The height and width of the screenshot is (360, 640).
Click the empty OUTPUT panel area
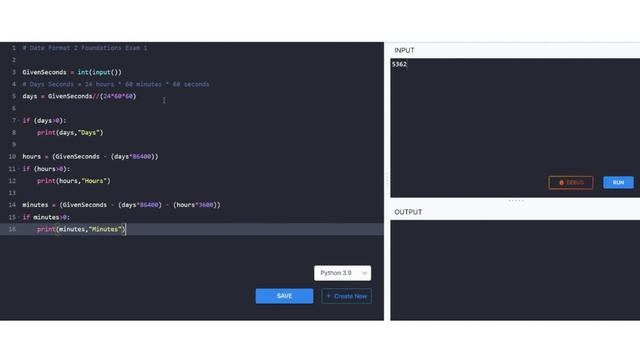pyautogui.click(x=515, y=270)
